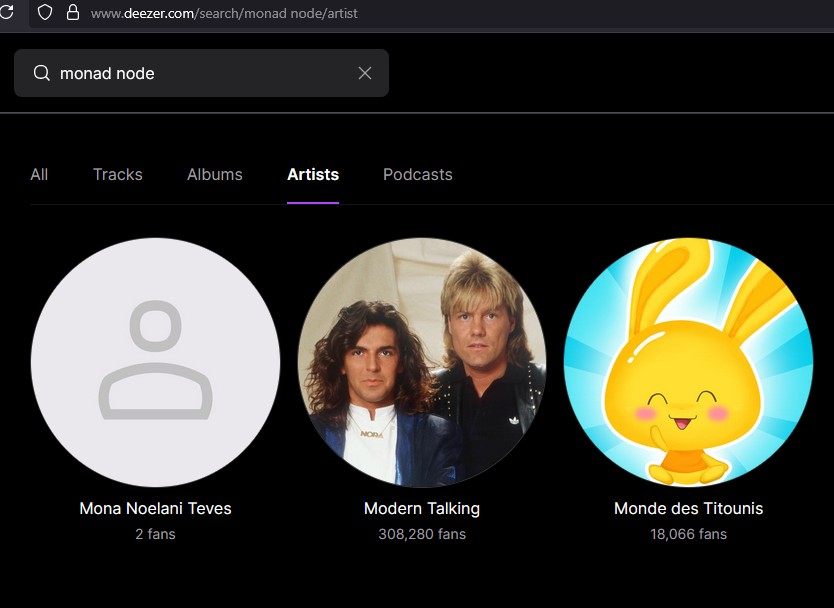The height and width of the screenshot is (608, 834).
Task: Open Mona Noelani Teves placeholder avatar
Action: tap(155, 362)
